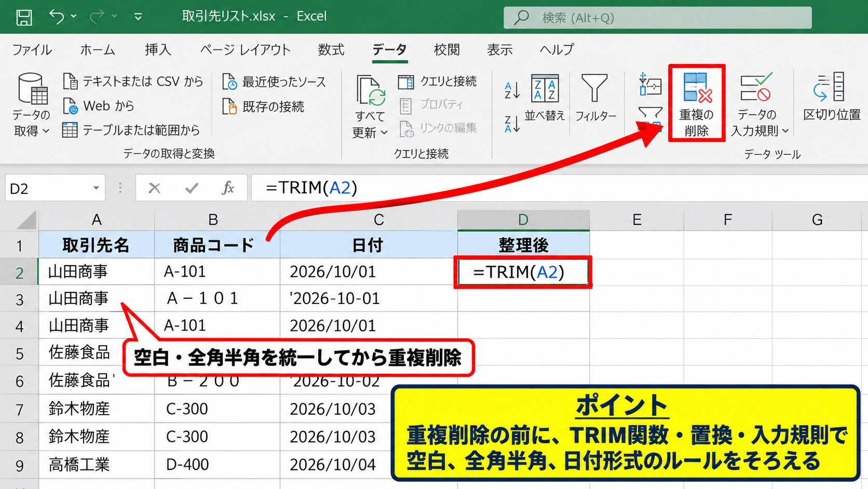The height and width of the screenshot is (489, 868).
Task: Click the select-all corner triangle
Action: (26, 220)
